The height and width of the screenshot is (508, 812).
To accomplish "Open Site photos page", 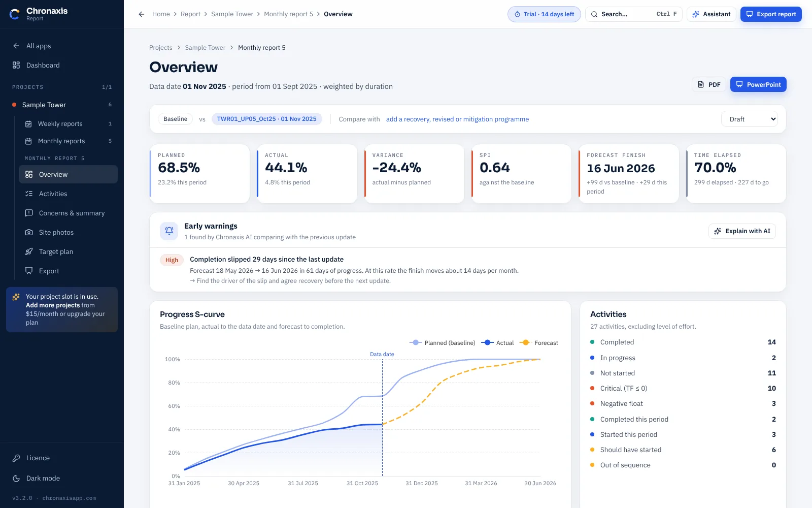I will pos(69,233).
